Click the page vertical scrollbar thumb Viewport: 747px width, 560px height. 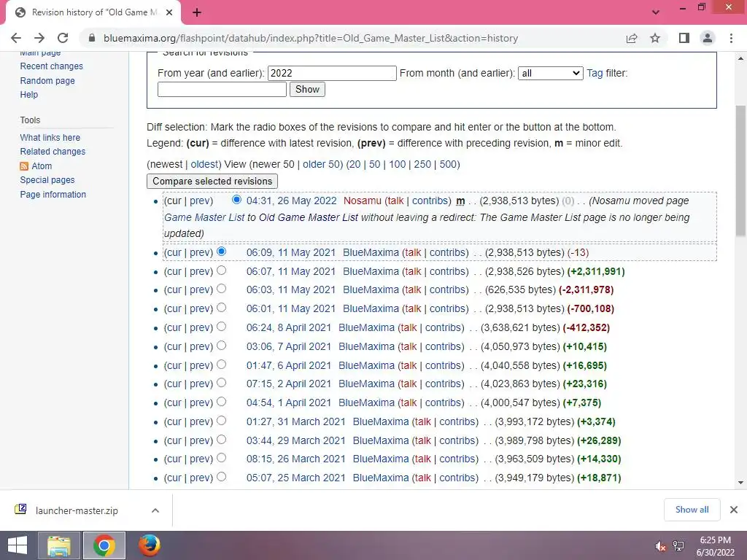(741, 171)
